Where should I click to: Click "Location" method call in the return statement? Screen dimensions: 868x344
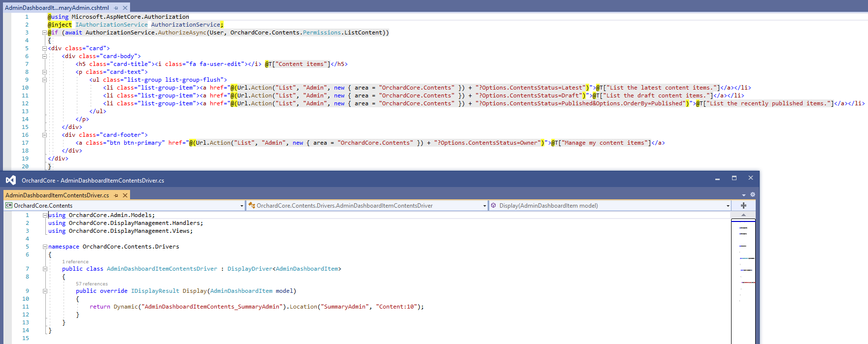tap(303, 307)
